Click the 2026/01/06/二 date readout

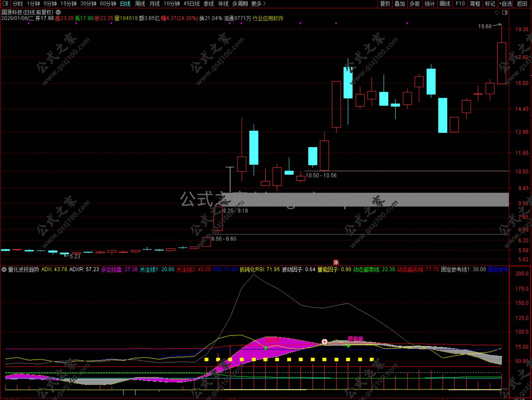[17, 18]
